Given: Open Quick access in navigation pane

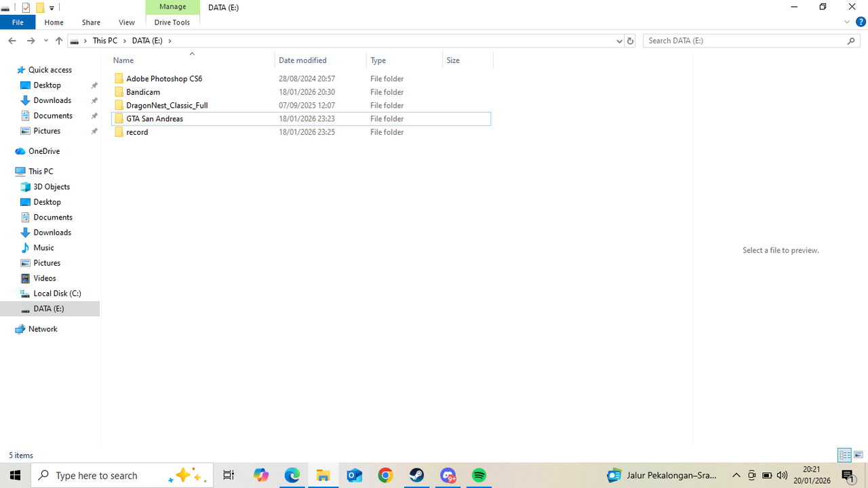Looking at the screenshot, I should pos(50,70).
